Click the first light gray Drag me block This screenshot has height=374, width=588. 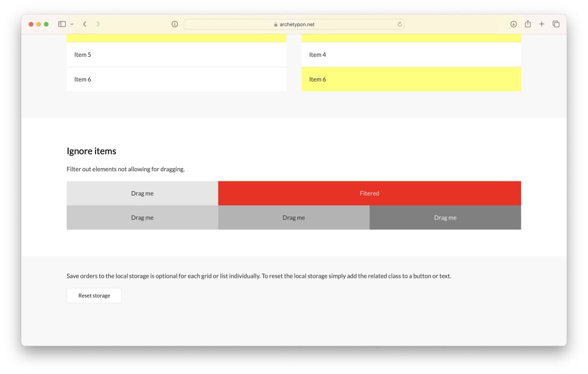click(142, 193)
